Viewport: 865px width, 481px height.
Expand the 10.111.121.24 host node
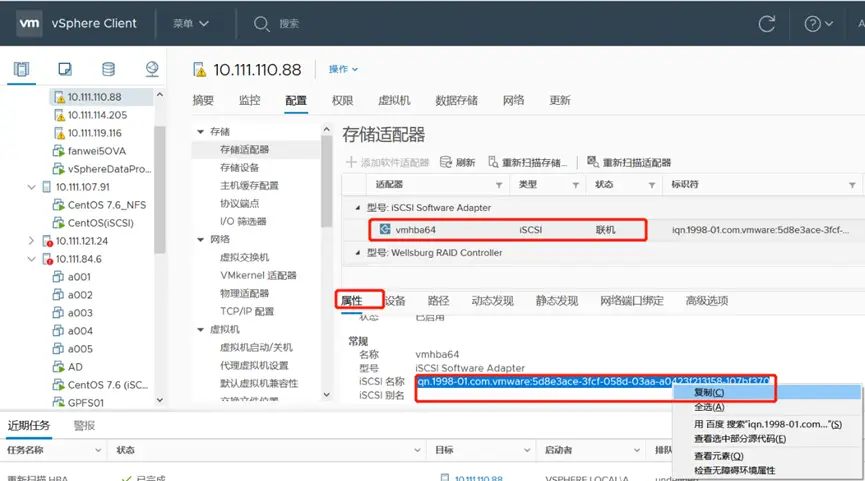click(31, 240)
